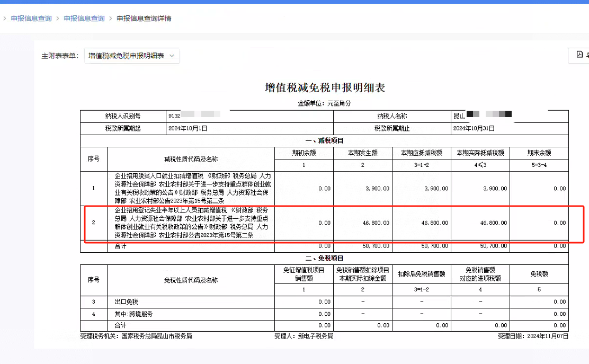Select the 2024年10月1日 period start date cell
The image size is (589, 364).
coord(188,128)
